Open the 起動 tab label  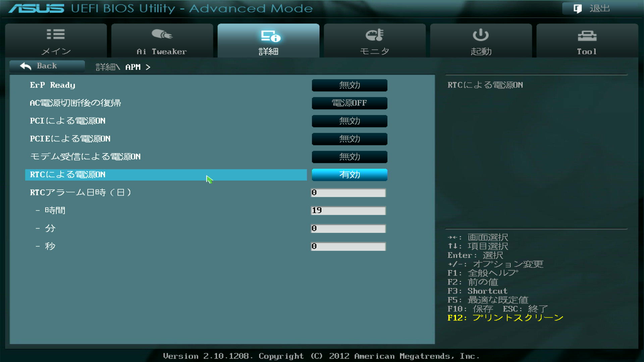point(481,51)
